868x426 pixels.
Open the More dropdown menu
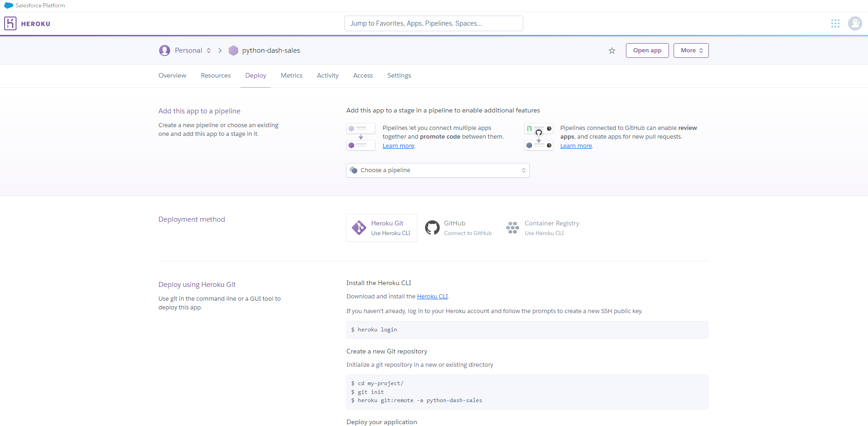coord(691,50)
